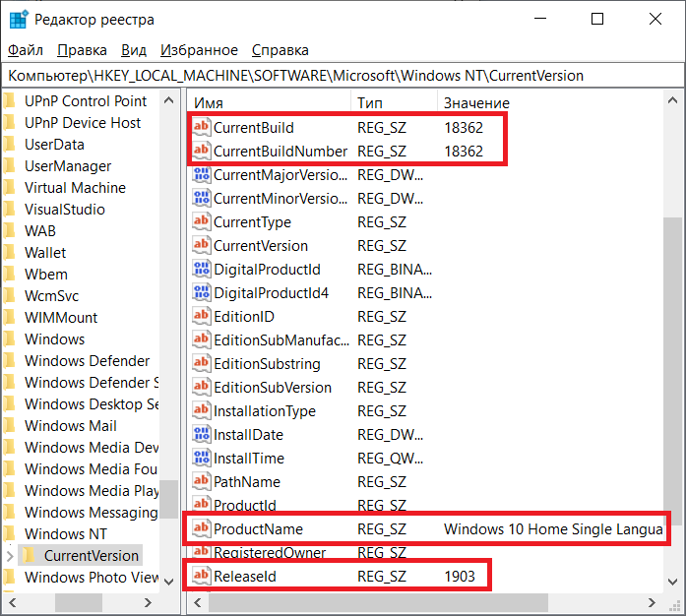Click values pane horizontal scroll right arrow

pos(652,603)
